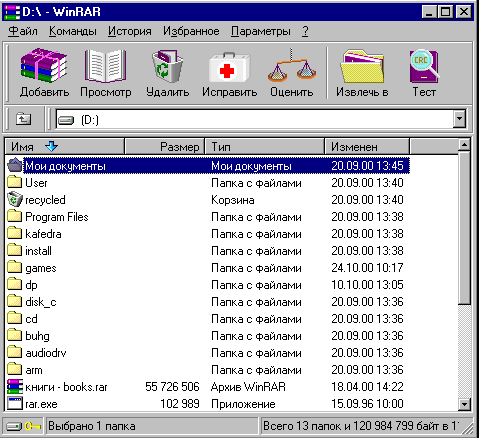This screenshot has width=479, height=438.
Task: Select the arm folder row name
Action: pos(34,370)
